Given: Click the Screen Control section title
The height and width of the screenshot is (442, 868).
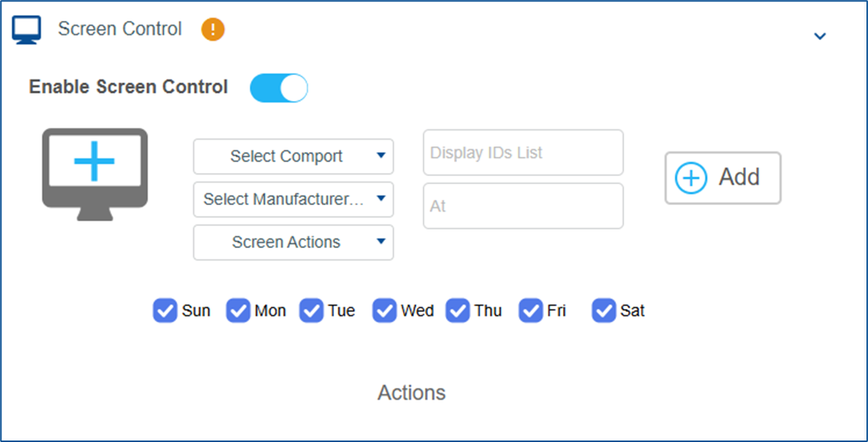Looking at the screenshot, I should click(x=120, y=29).
